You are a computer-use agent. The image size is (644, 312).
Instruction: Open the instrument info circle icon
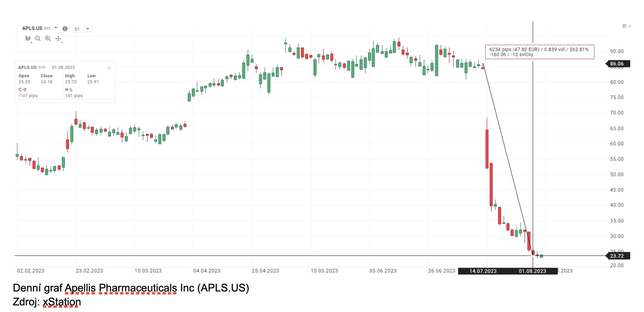(x=65, y=28)
